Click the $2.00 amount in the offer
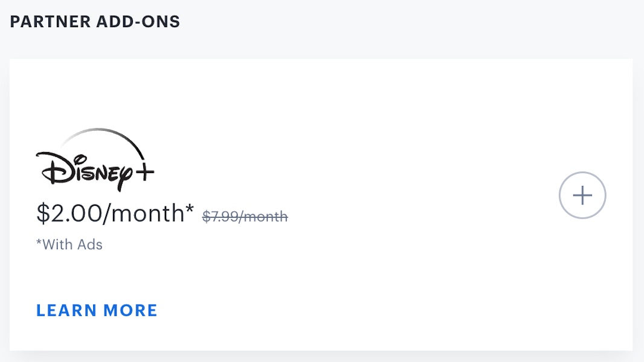644x362 pixels. 69,213
